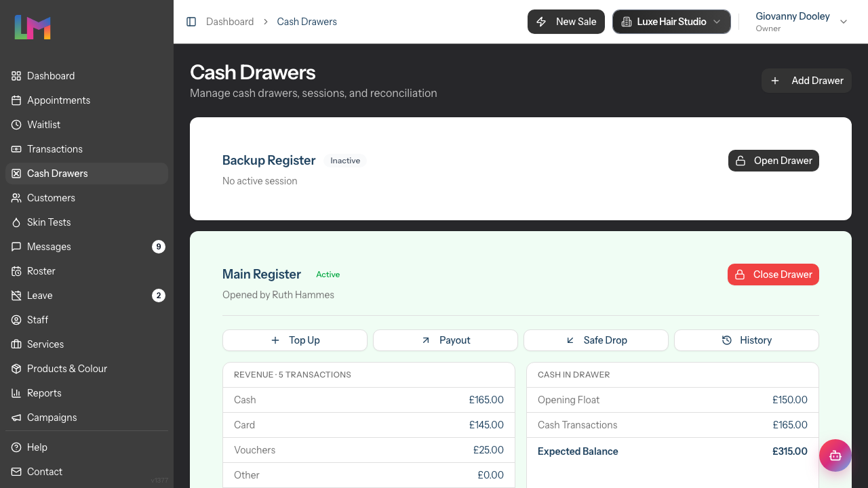Click the Roster calendar icon
The width and height of the screenshot is (868, 488).
click(16, 271)
